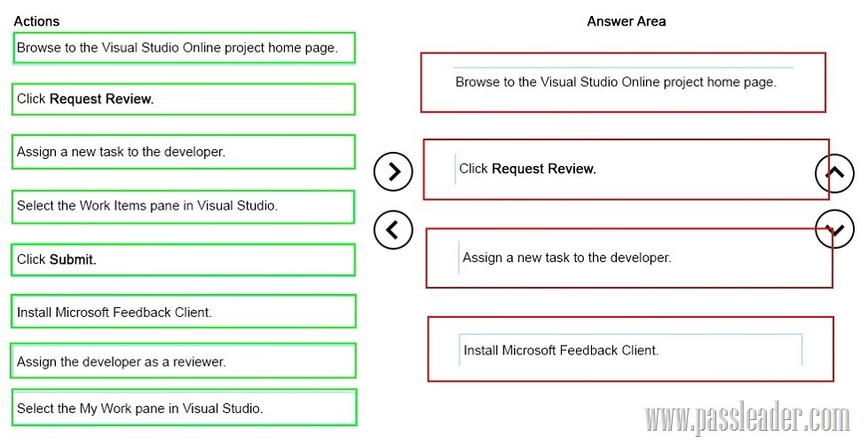868x444 pixels.
Task: Click the move-down chevron button
Action: coord(835,229)
